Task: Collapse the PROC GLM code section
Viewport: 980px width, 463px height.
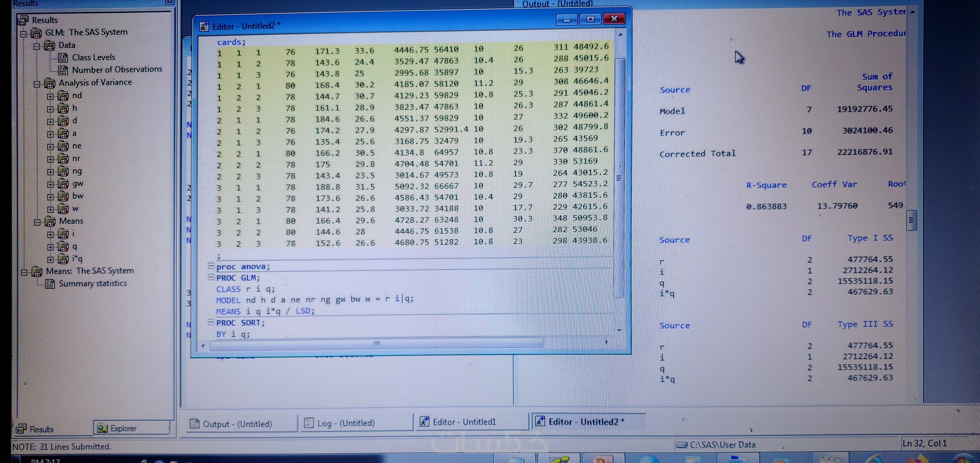Action: pos(211,277)
